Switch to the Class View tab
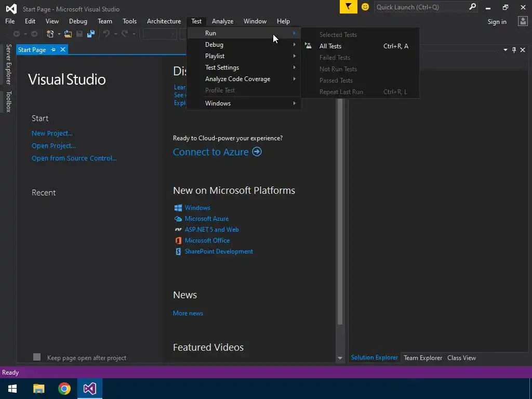Screen dimensions: 532x399 pos(461,358)
